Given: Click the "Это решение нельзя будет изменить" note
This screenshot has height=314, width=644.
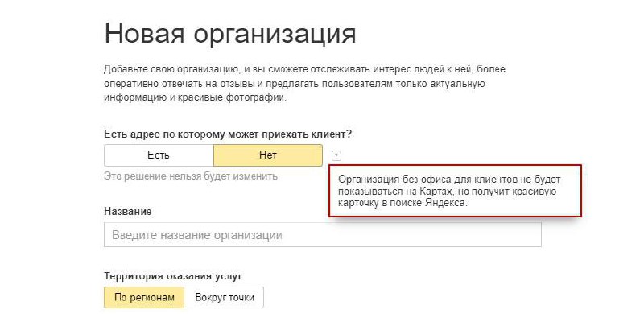Looking at the screenshot, I should 191,177.
